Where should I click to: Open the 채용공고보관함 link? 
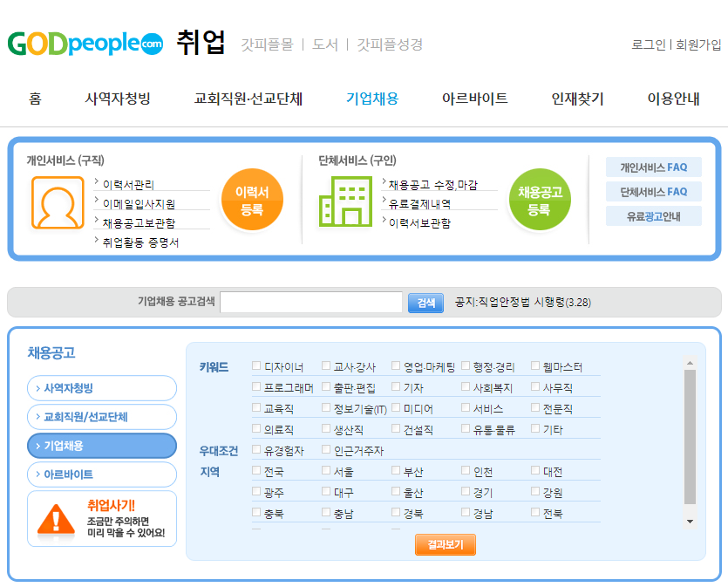(x=139, y=223)
